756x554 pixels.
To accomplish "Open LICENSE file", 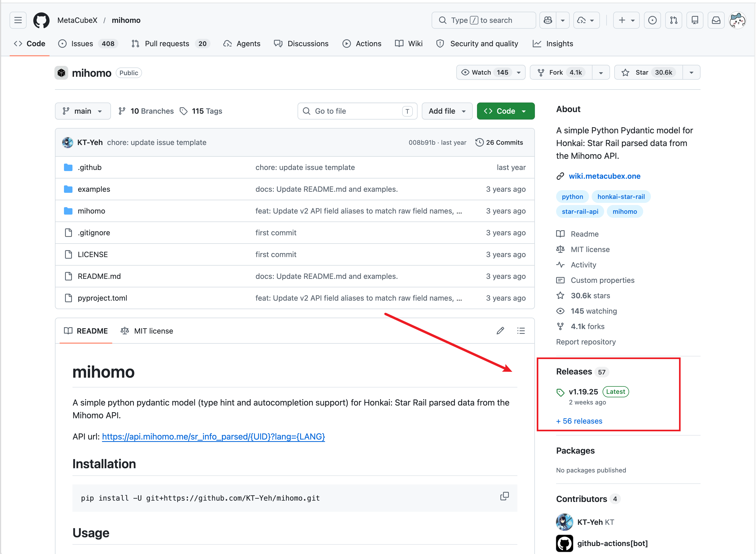I will tap(93, 254).
